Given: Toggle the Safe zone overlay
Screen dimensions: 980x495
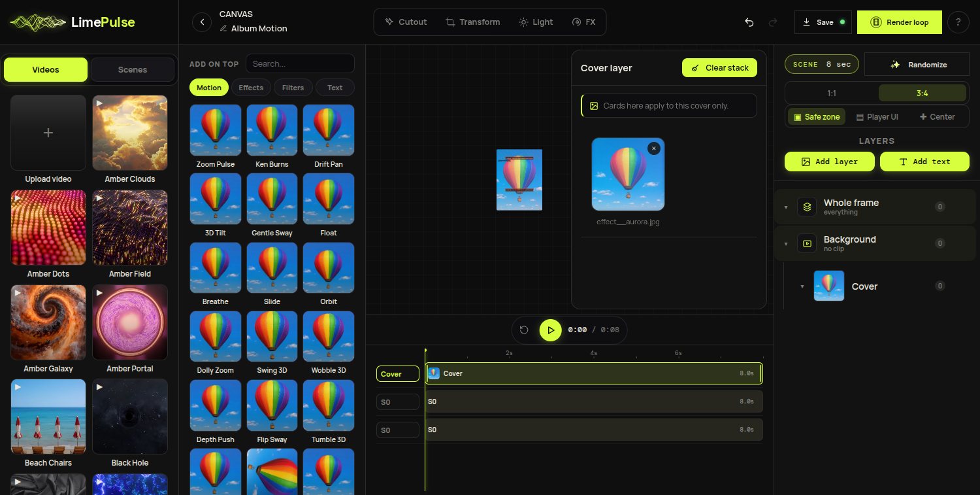Looking at the screenshot, I should click(816, 117).
